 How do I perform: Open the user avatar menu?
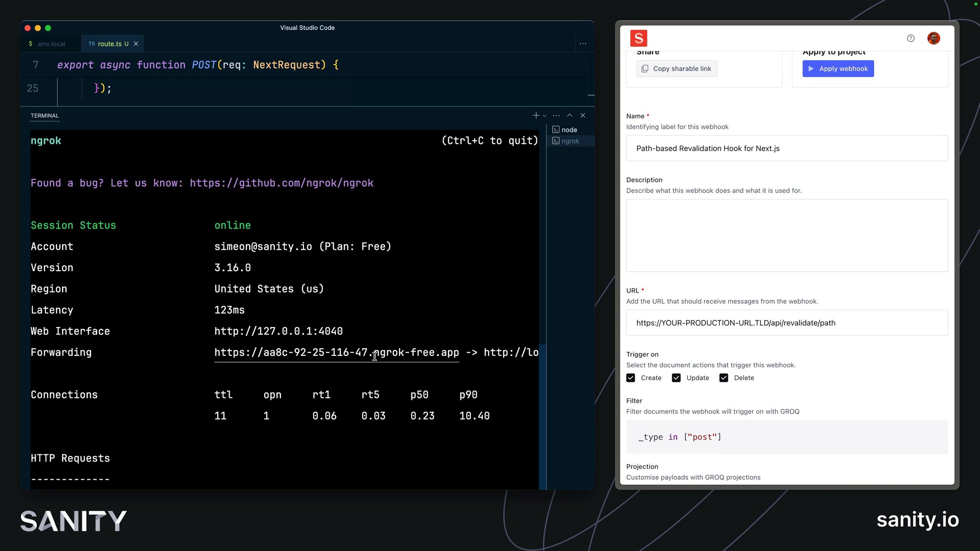tap(934, 38)
